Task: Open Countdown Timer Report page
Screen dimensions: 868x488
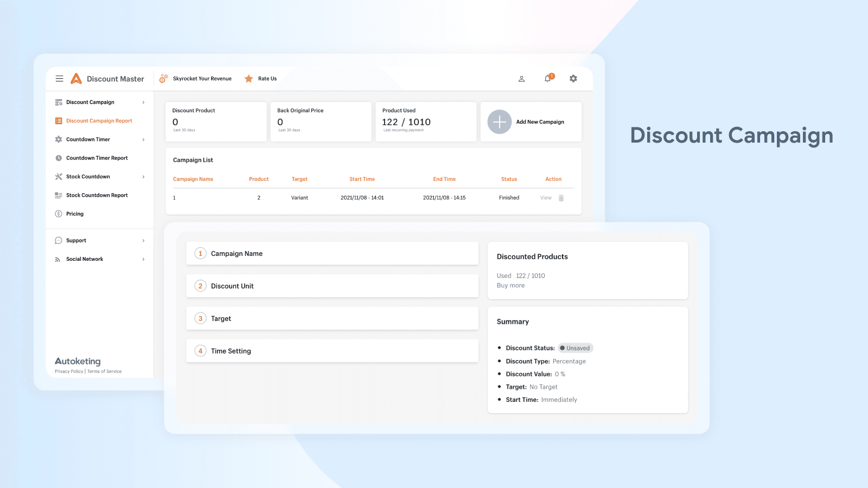Action: [97, 158]
